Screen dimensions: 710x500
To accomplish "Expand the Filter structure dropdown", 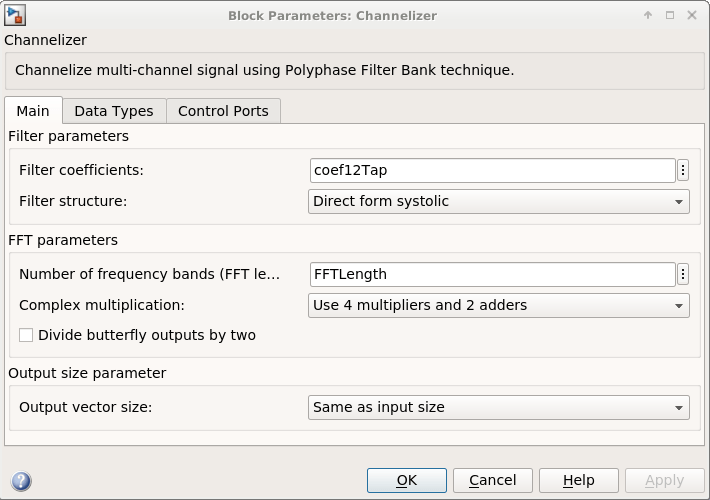I will [x=498, y=201].
